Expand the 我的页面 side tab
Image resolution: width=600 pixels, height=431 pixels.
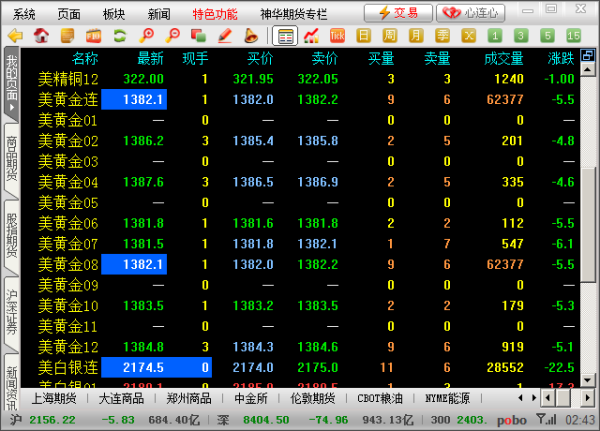click(11, 82)
